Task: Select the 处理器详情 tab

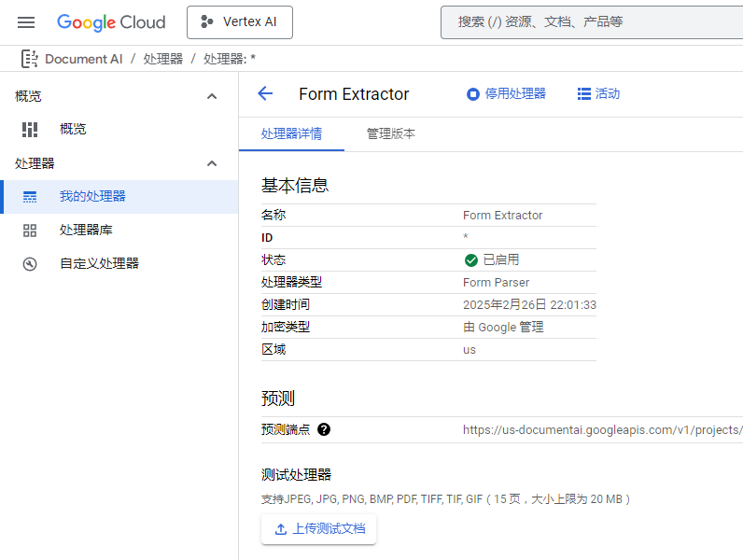Action: (291, 133)
